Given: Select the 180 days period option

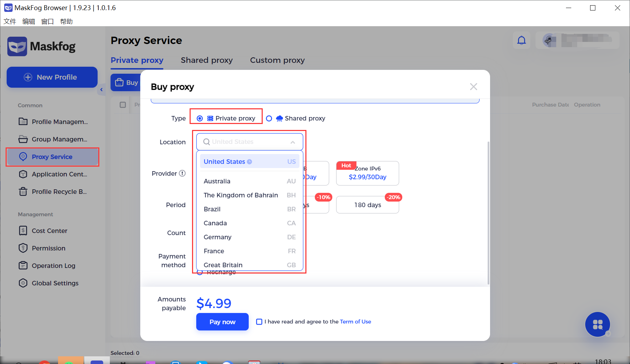Looking at the screenshot, I should pos(368,205).
